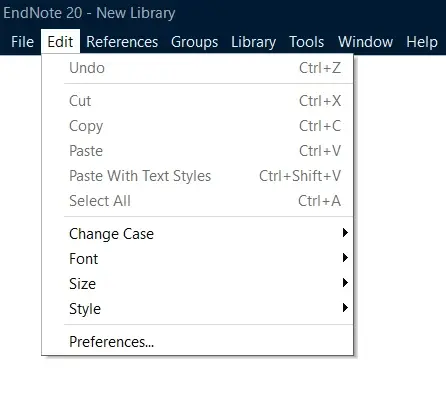Image resolution: width=446 pixels, height=406 pixels.
Task: Open the Help menu
Action: coord(422,42)
